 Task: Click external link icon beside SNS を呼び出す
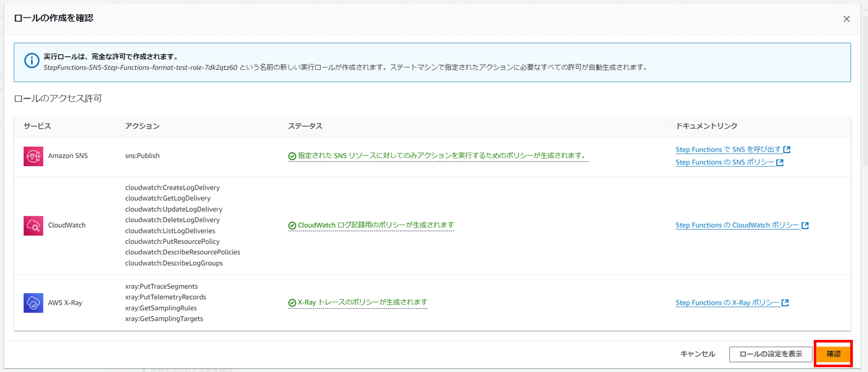click(787, 149)
